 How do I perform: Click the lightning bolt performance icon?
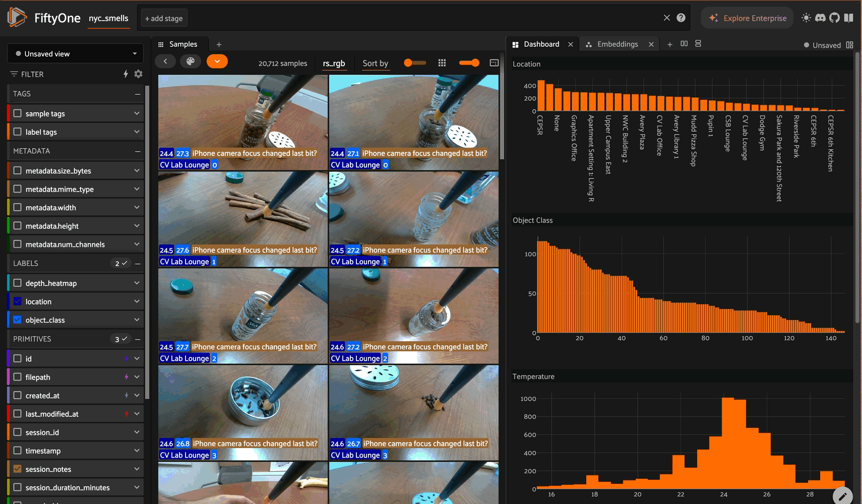[126, 74]
